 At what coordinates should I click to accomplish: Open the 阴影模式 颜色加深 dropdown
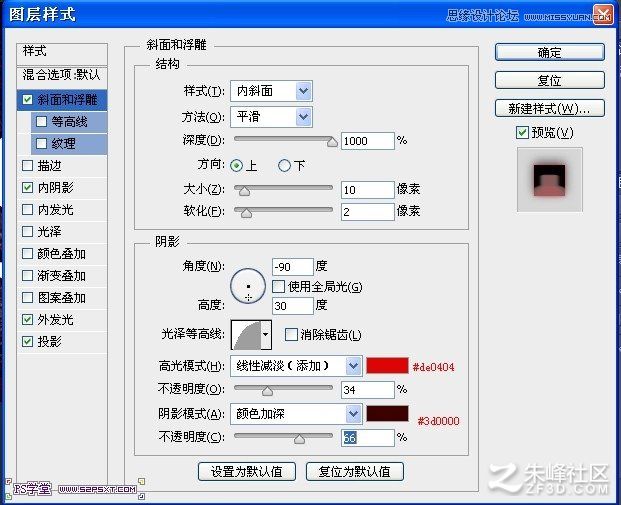coord(296,414)
